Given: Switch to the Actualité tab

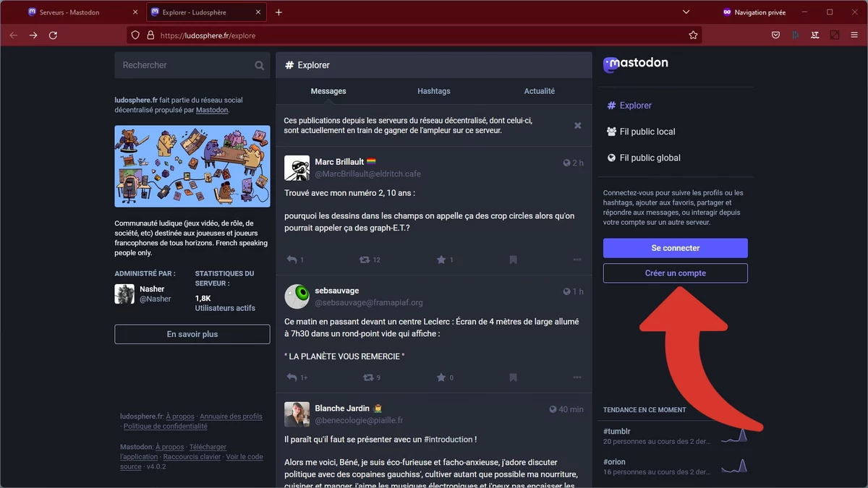Looking at the screenshot, I should click(x=540, y=91).
